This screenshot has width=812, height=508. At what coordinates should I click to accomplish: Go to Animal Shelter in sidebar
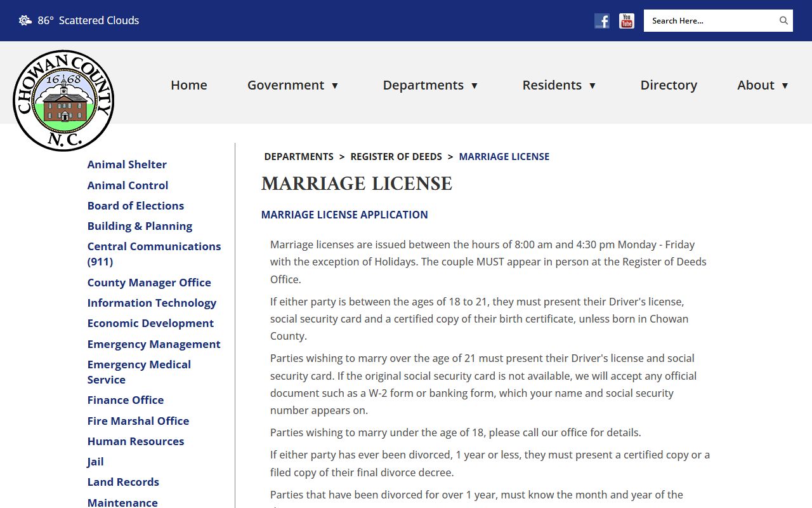127,164
